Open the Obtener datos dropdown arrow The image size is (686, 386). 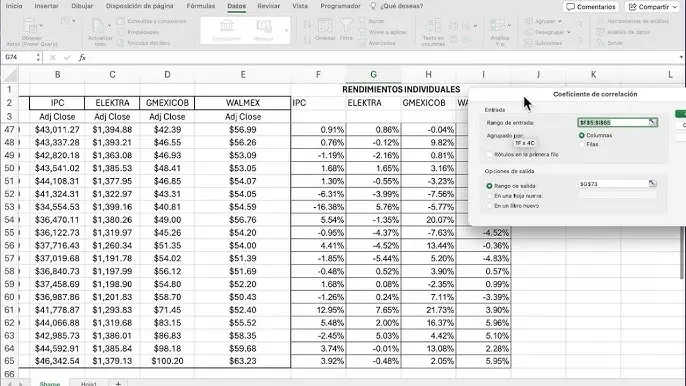[x=41, y=25]
